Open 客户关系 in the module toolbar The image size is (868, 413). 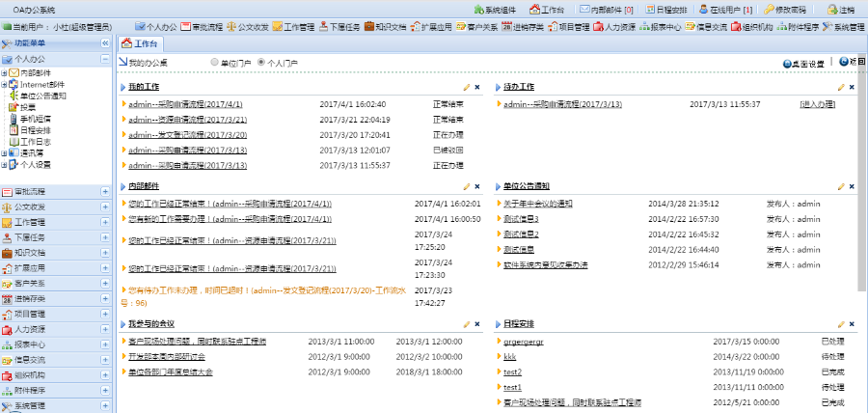coord(477,27)
